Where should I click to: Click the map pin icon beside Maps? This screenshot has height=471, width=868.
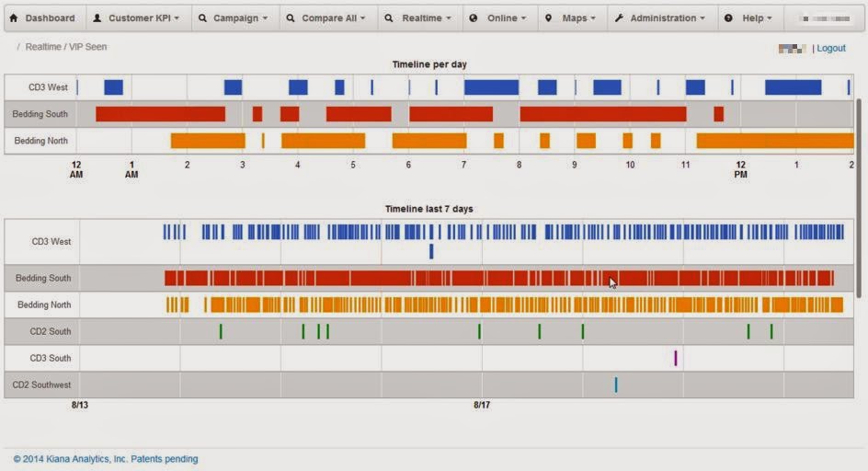pos(548,17)
